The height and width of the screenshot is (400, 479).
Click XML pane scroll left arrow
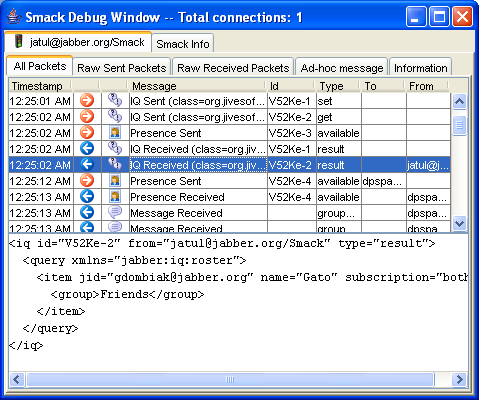[17, 379]
